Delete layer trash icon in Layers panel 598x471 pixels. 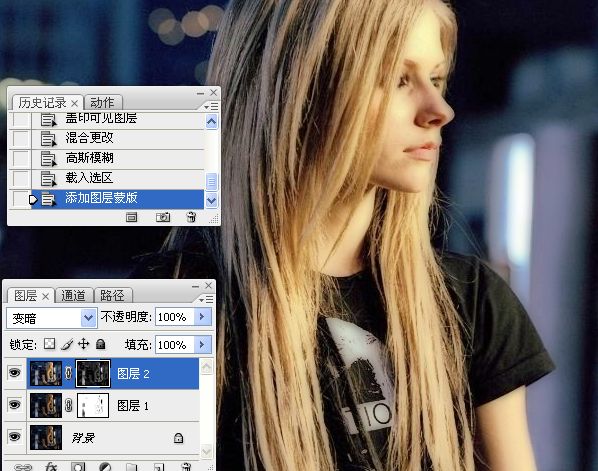[x=186, y=467]
